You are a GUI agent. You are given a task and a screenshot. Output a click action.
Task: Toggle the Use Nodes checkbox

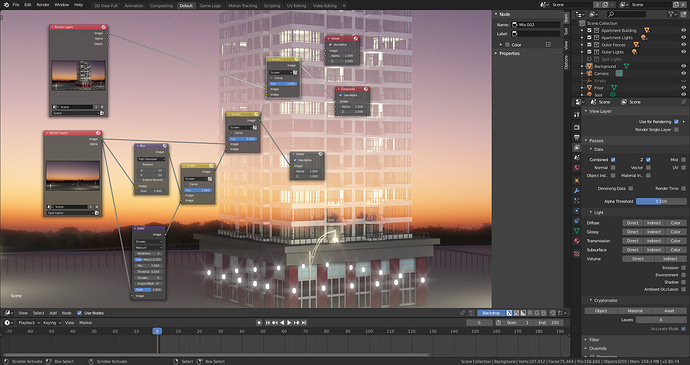point(79,313)
